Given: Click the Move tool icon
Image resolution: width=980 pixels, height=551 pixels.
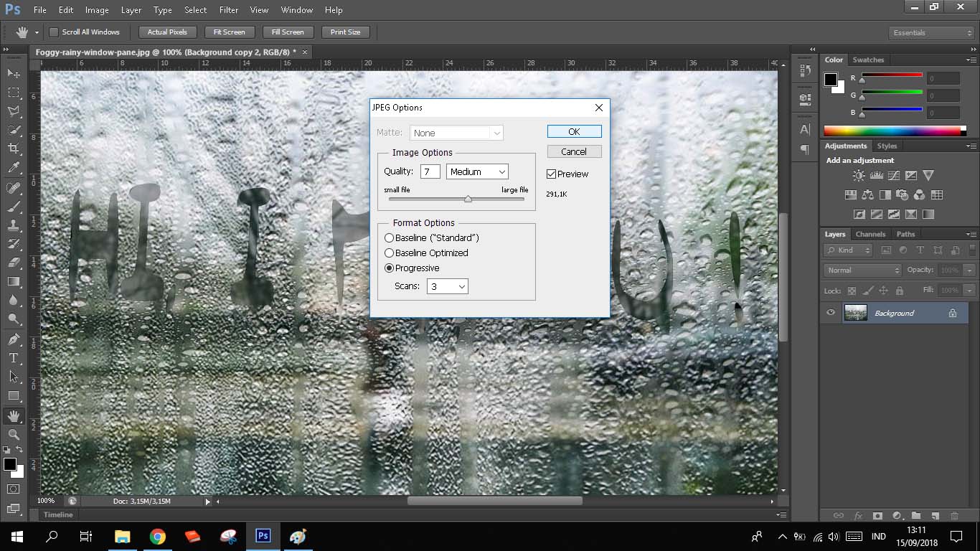Looking at the screenshot, I should pyautogui.click(x=14, y=73).
